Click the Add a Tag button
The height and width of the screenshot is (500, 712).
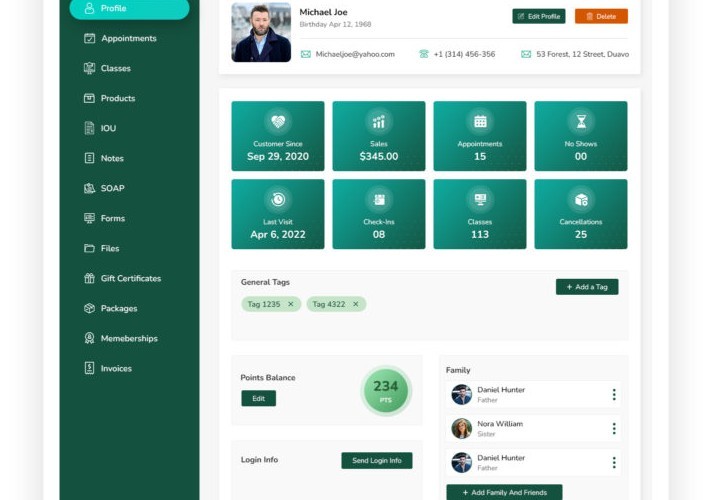click(587, 287)
